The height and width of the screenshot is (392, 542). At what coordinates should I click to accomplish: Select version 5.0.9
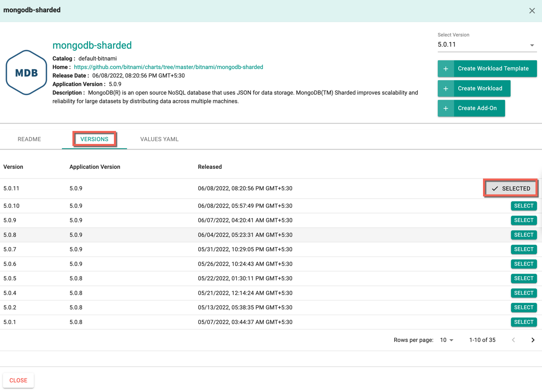click(524, 220)
